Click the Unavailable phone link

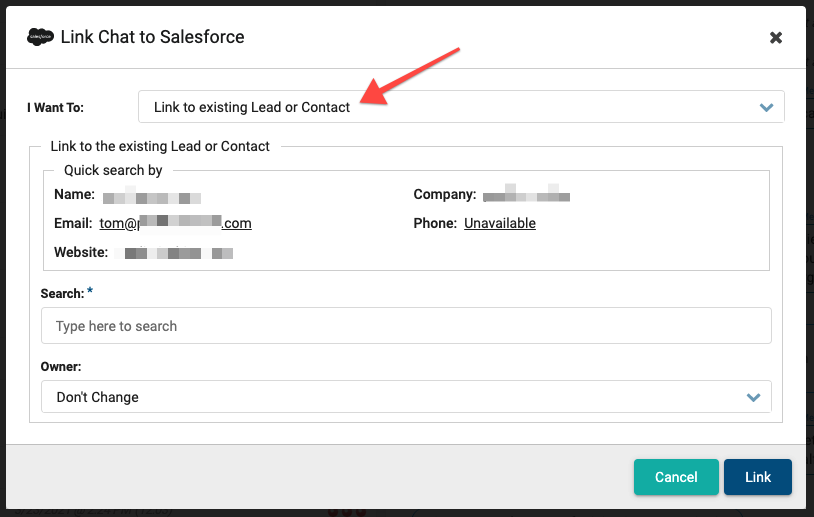click(499, 223)
